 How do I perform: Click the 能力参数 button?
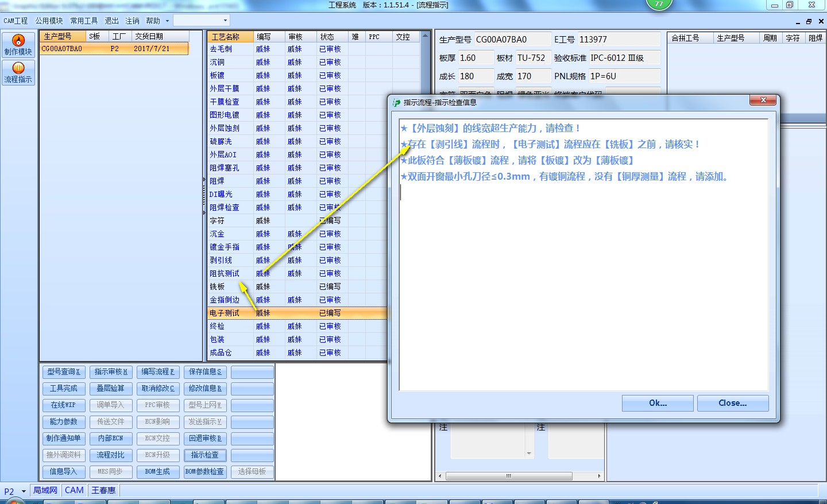pyautogui.click(x=64, y=422)
